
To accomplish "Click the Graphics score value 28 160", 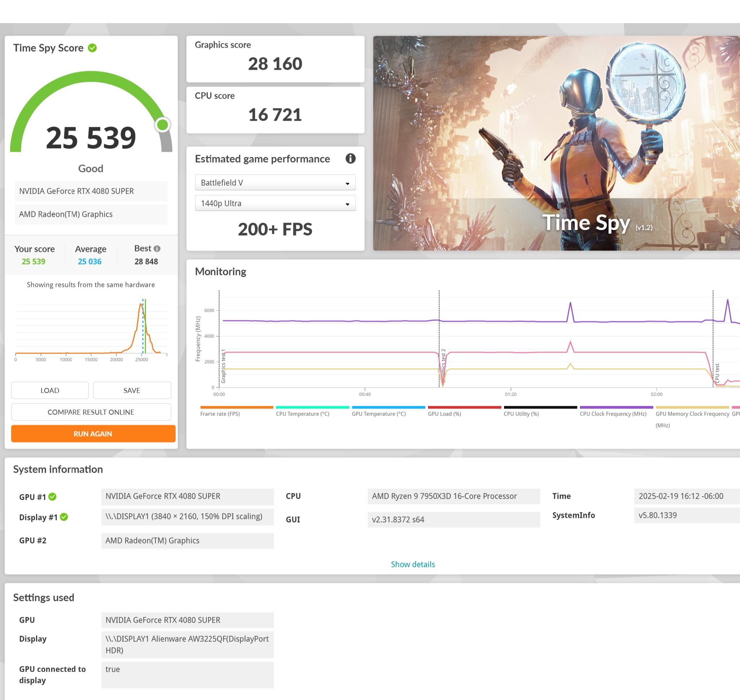I will [275, 64].
